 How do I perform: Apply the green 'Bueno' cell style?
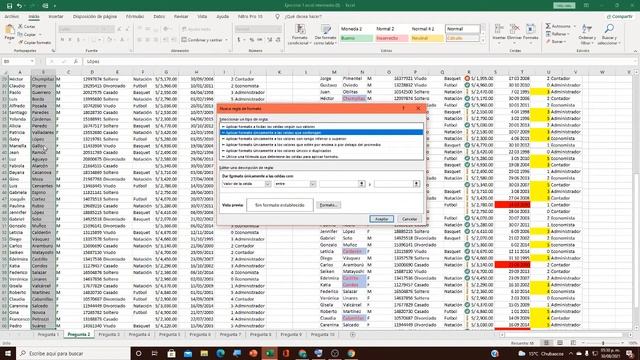click(x=356, y=38)
